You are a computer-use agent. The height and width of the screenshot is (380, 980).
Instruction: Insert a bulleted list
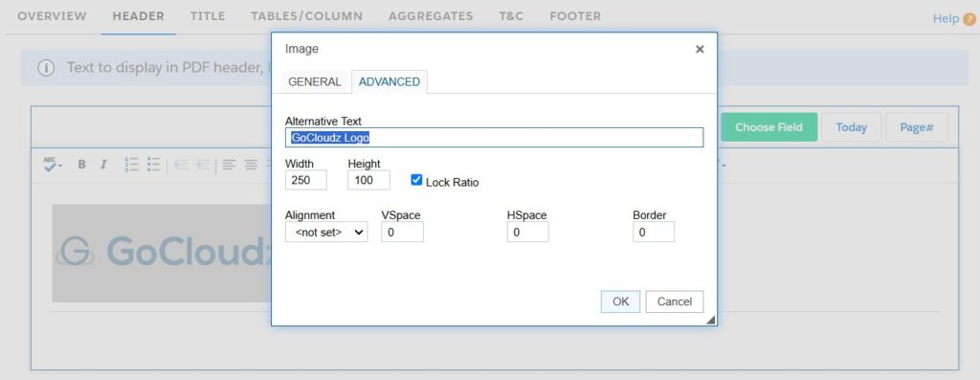coord(154,165)
